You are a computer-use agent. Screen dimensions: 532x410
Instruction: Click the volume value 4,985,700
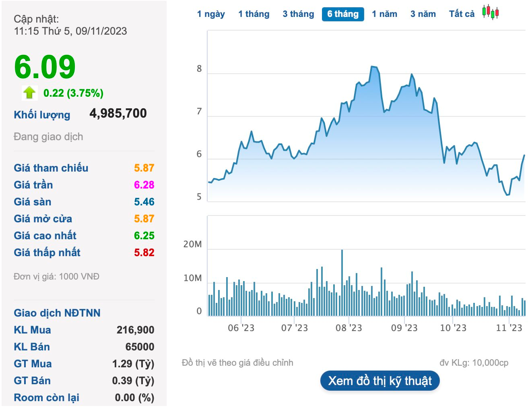118,113
